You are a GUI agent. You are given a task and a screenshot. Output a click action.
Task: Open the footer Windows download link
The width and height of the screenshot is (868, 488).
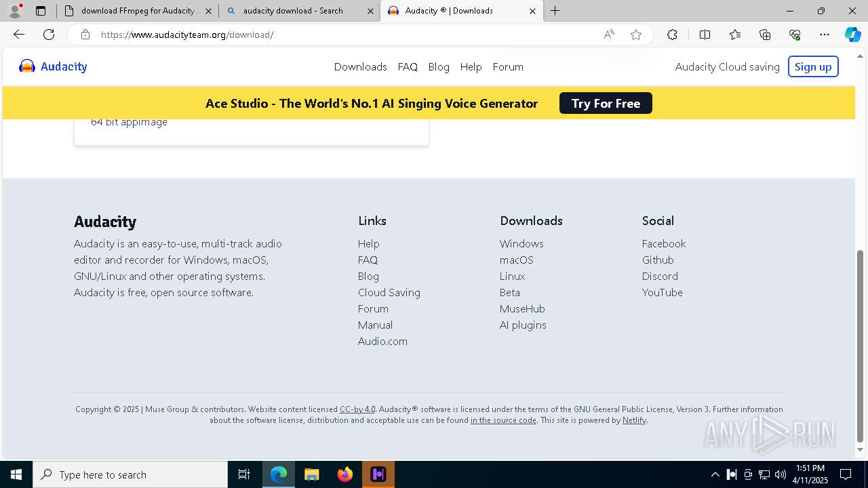click(x=521, y=243)
